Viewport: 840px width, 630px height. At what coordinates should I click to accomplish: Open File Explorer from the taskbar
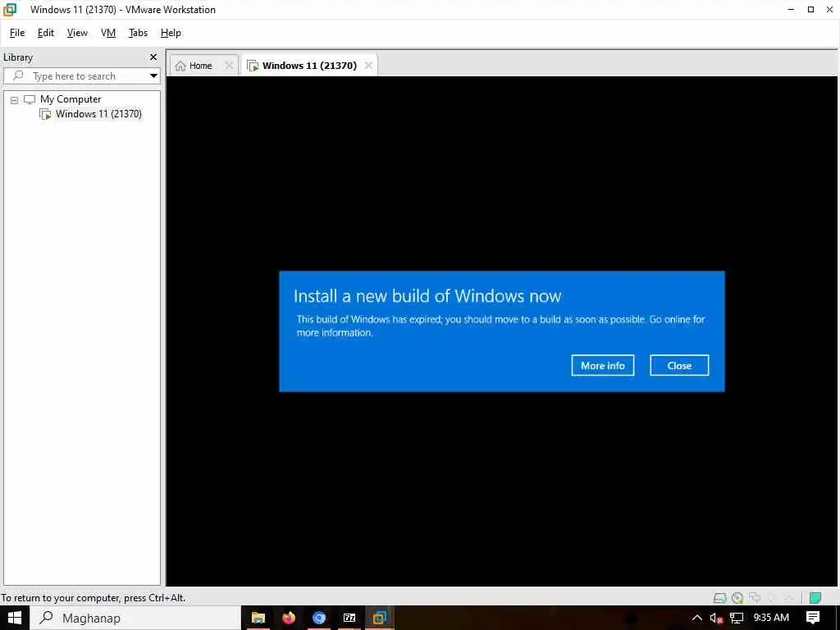(258, 619)
